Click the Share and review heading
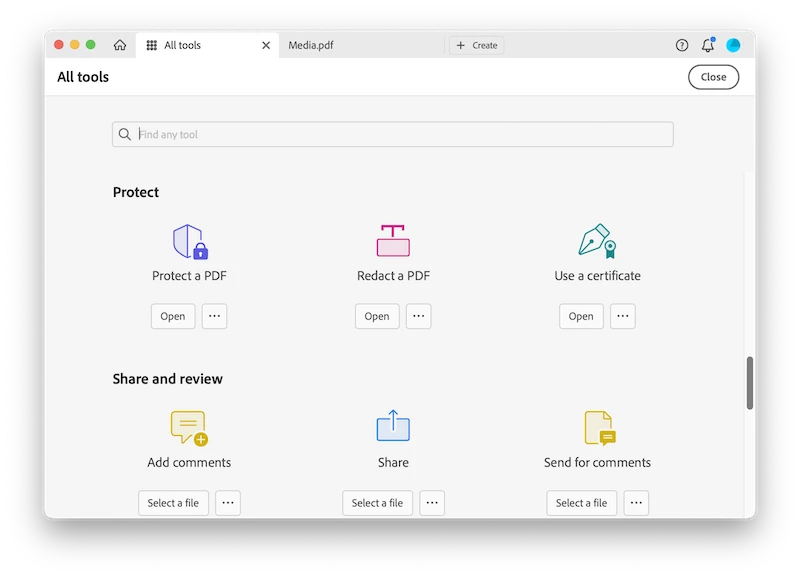Screen dimensions: 800x577 pos(167,379)
